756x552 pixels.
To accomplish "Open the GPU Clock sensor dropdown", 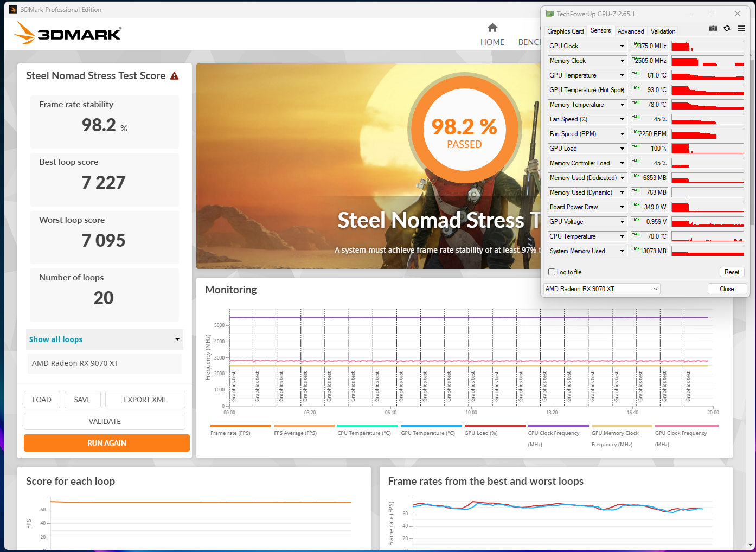I will point(622,46).
